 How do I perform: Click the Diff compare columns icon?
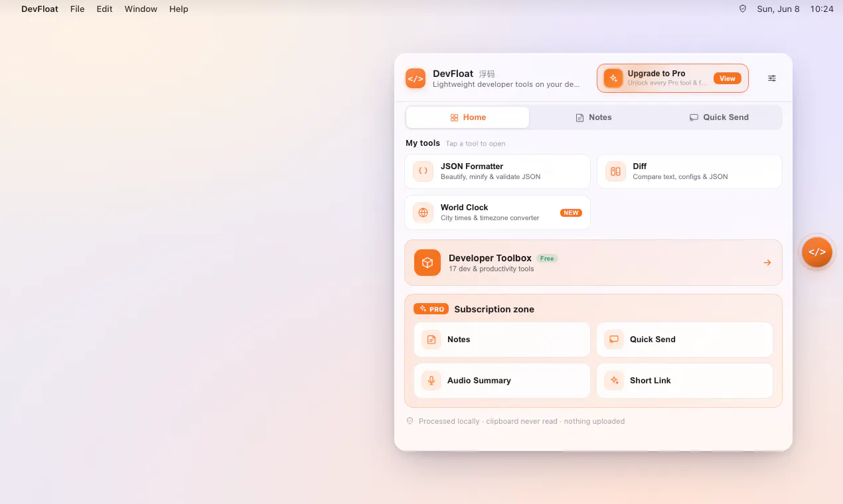click(x=615, y=171)
